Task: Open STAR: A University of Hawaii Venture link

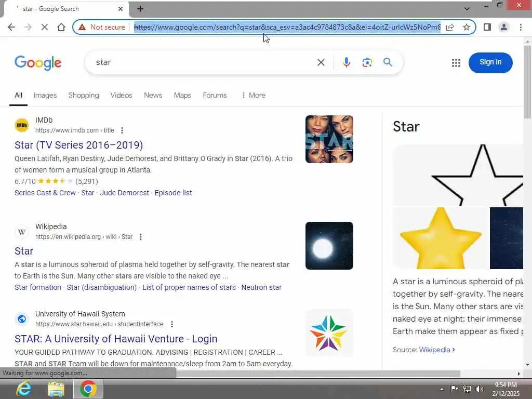Action: (116, 339)
